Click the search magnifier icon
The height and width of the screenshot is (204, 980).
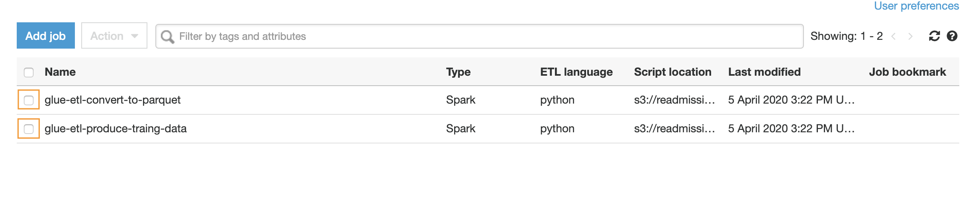(x=167, y=37)
